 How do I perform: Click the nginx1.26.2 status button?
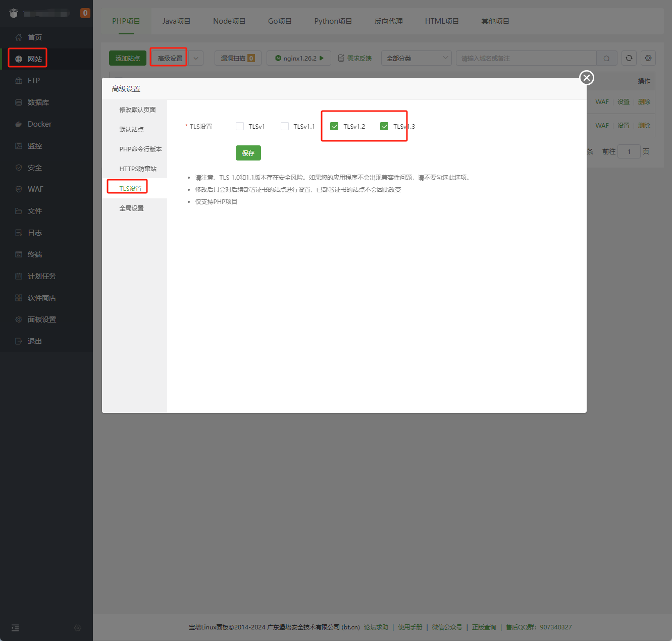point(299,58)
